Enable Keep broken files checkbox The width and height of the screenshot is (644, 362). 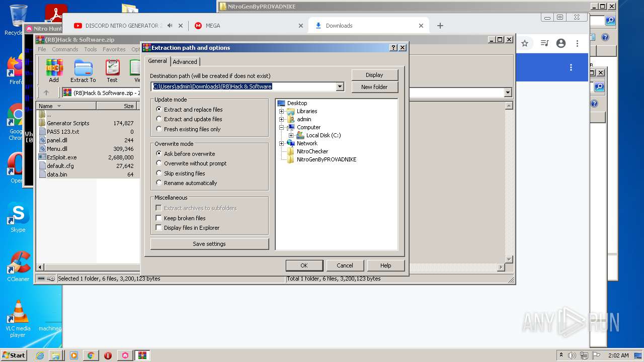click(x=159, y=218)
